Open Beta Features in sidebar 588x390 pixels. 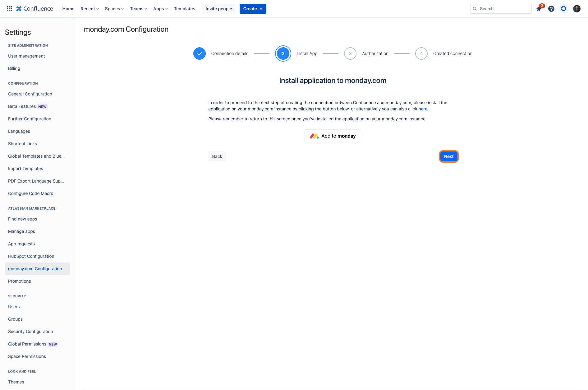coord(37,106)
